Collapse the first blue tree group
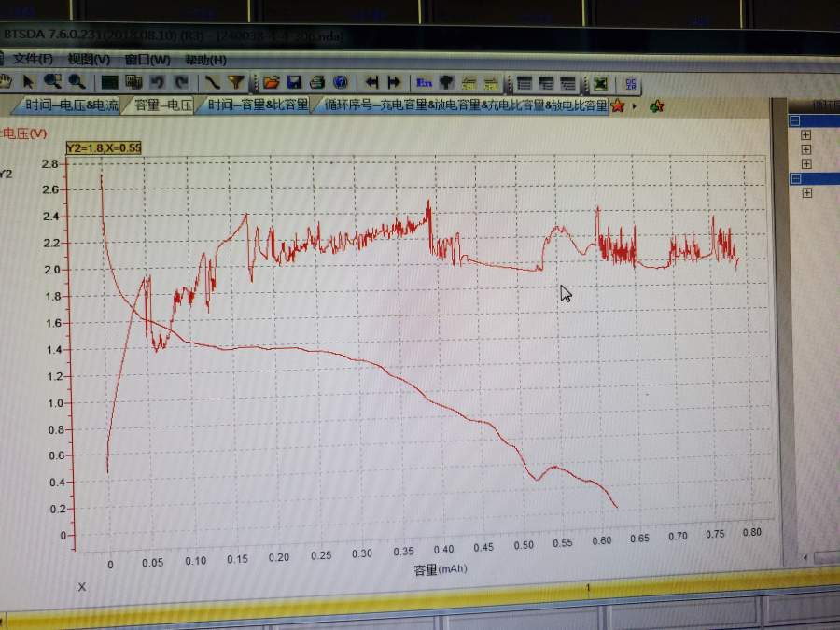This screenshot has height=630, width=840. (x=795, y=120)
